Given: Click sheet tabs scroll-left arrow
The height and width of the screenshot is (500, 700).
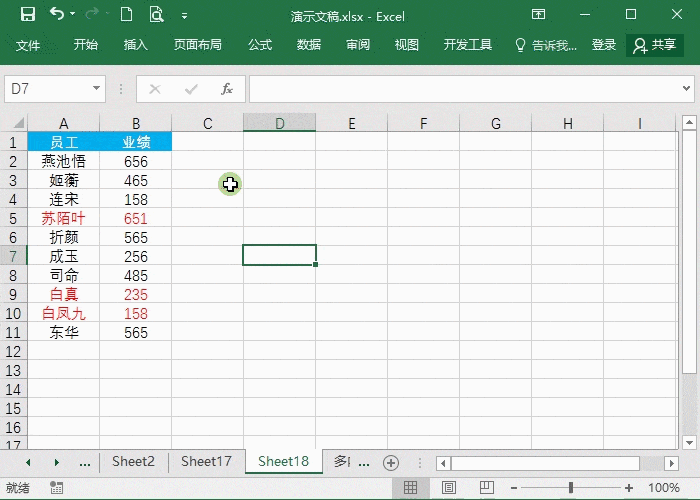Looking at the screenshot, I should click(x=28, y=462).
